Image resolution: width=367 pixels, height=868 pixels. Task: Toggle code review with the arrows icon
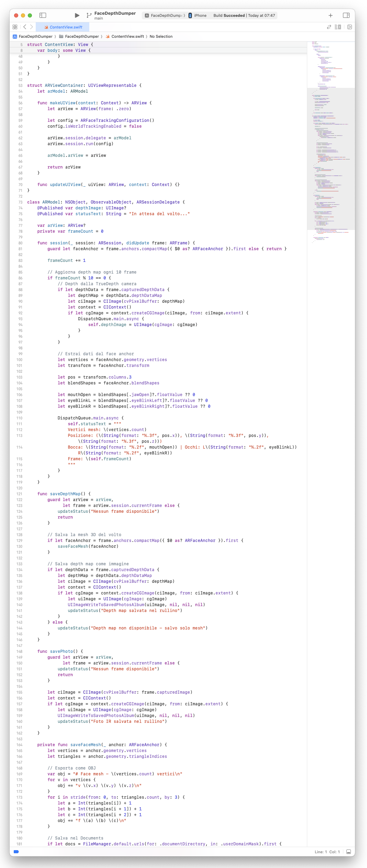329,27
